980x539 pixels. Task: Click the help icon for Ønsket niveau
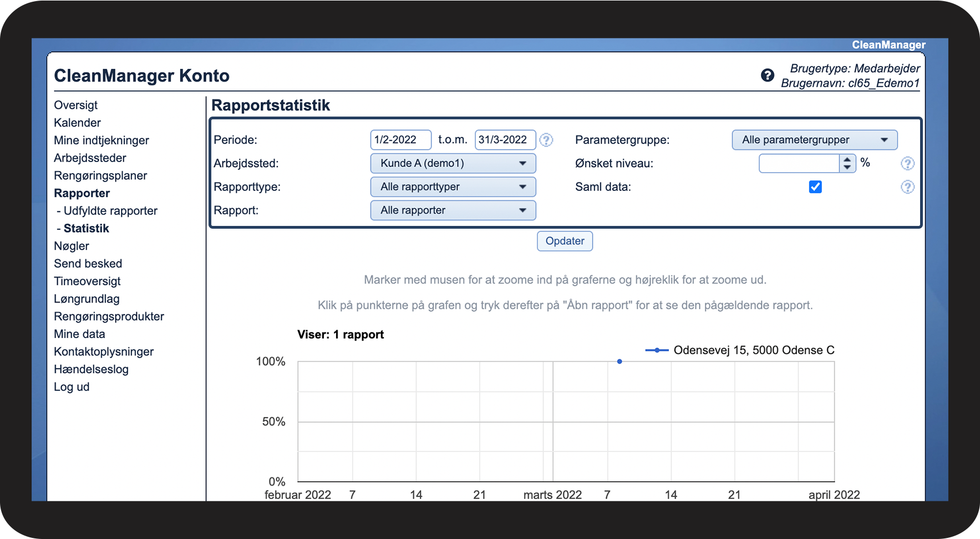pos(907,163)
